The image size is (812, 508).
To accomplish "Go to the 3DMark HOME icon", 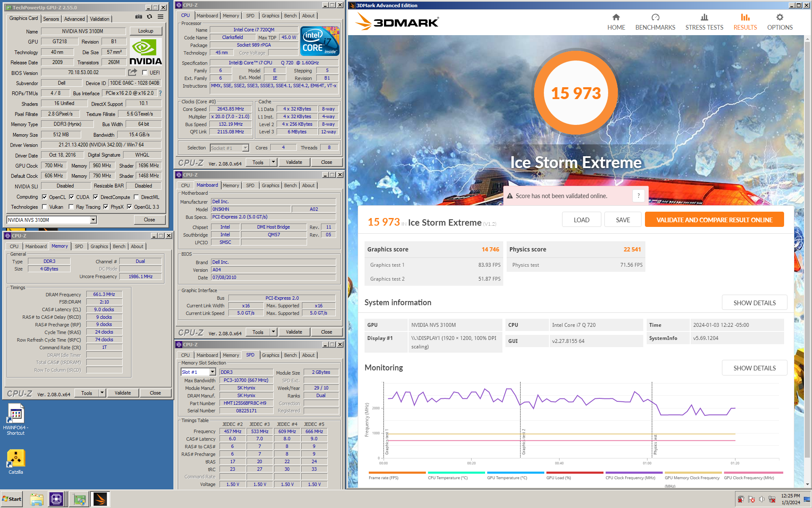I will pos(616,17).
